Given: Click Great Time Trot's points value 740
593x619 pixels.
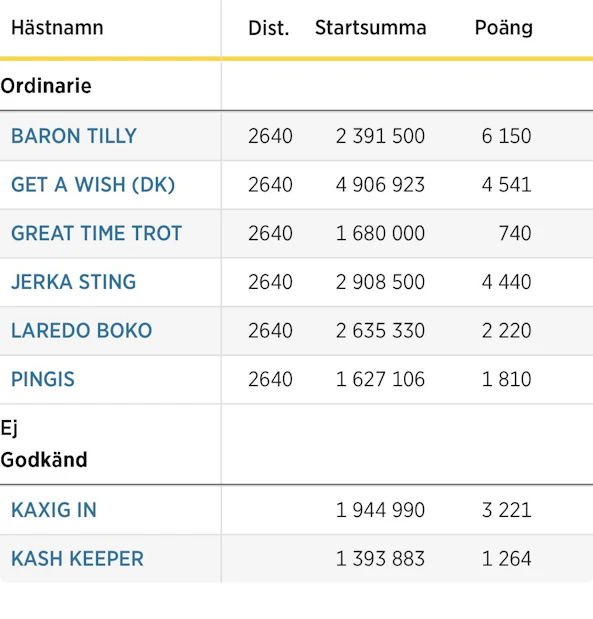Looking at the screenshot, I should coord(515,233).
